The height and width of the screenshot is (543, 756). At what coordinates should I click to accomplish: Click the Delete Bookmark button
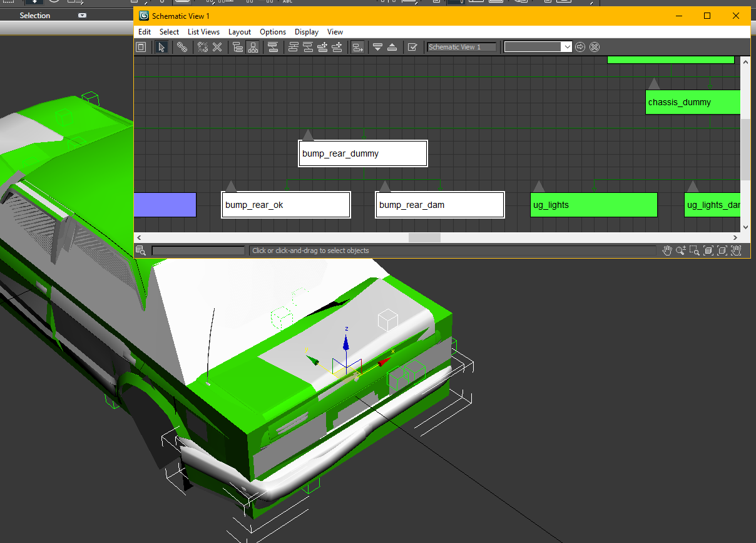594,46
